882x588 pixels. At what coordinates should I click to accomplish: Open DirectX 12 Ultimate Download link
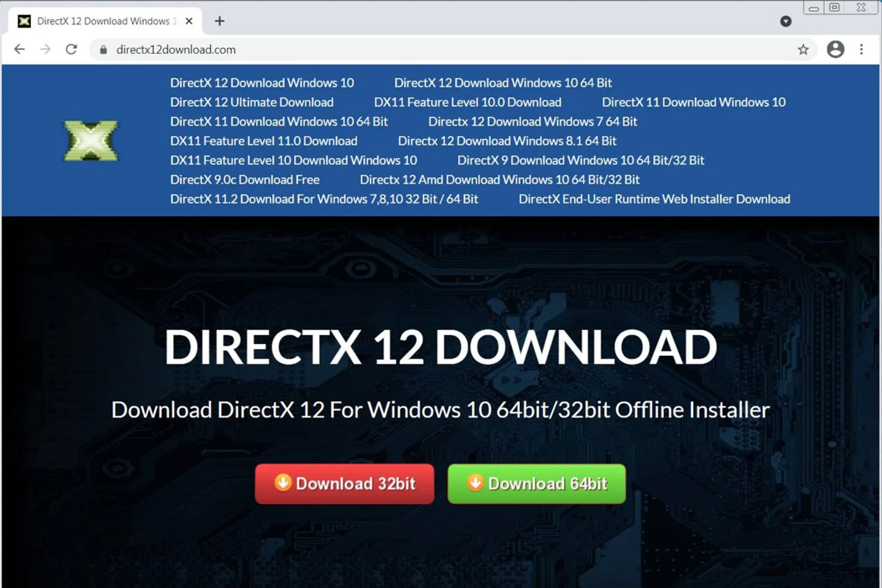click(252, 102)
